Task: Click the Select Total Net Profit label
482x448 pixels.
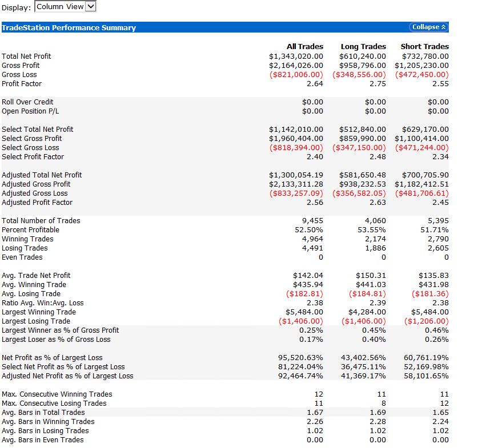Action: click(x=38, y=130)
